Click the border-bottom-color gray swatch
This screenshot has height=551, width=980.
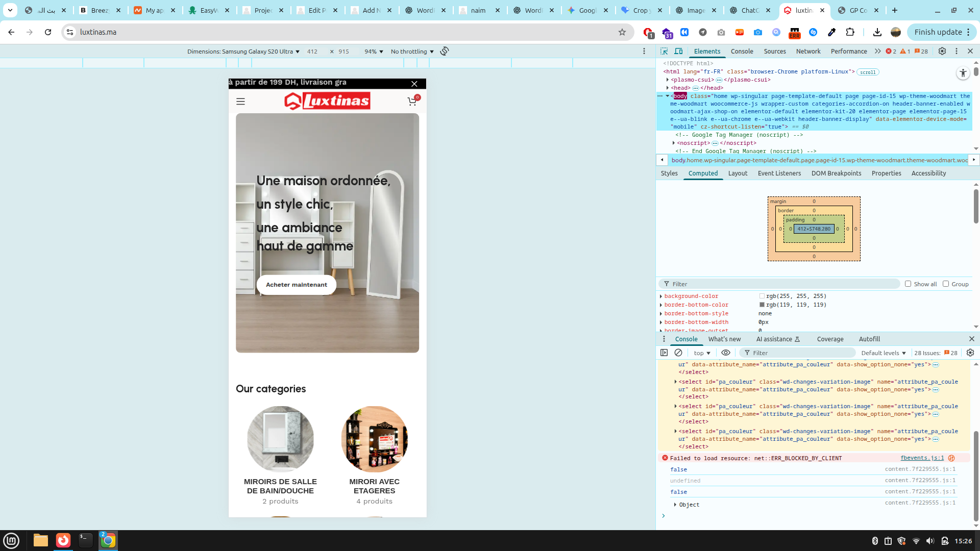(x=762, y=305)
